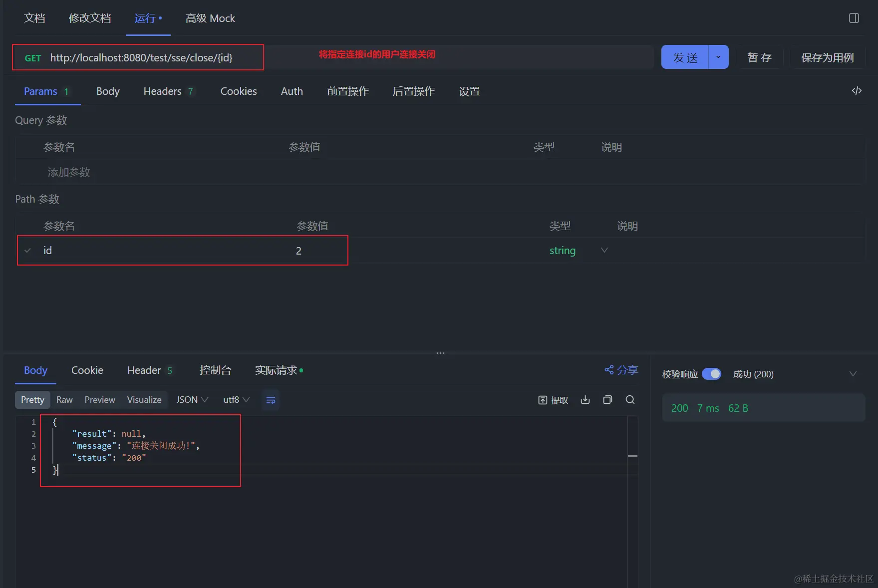Screen dimensions: 878x588
Task: Open the response Cookie tab
Action: point(87,370)
